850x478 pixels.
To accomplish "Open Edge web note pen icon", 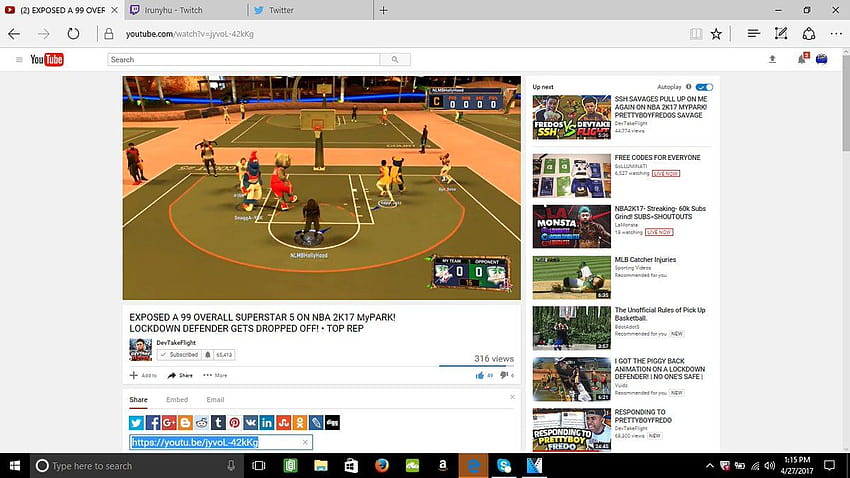I will point(781,34).
